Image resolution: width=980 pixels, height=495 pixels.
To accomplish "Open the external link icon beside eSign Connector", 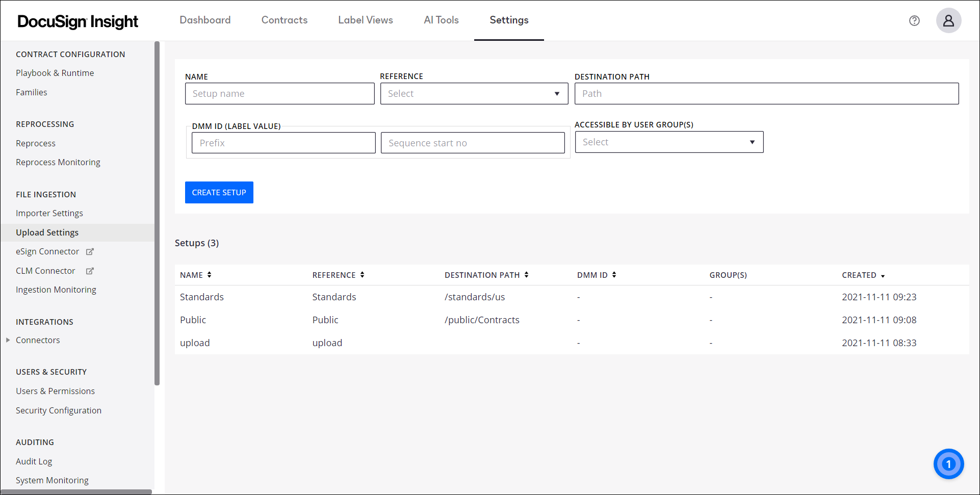I will coord(90,251).
